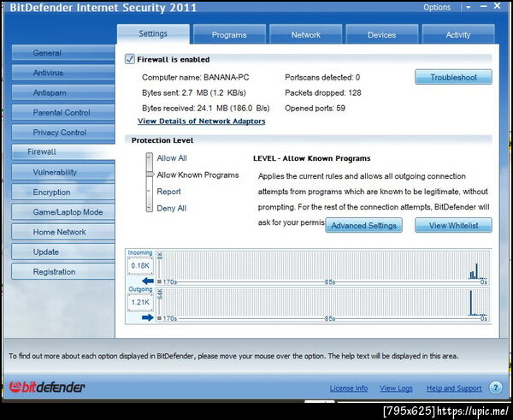The height and width of the screenshot is (420, 513).
Task: Click the help question mark icon
Action: coord(496,387)
